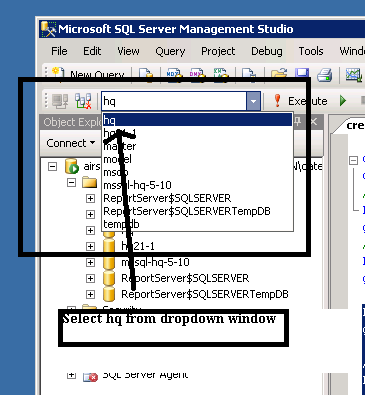Select SQL Server Agent node

(x=145, y=375)
